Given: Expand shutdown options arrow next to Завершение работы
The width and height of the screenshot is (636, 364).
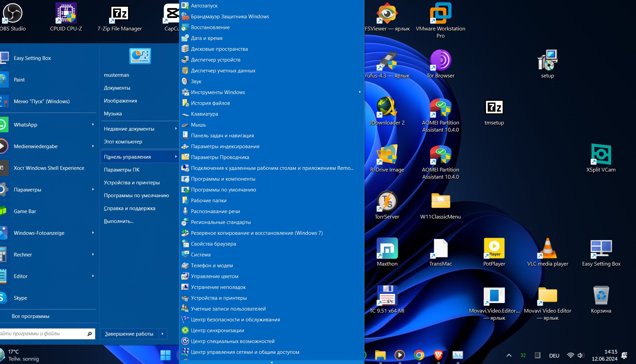Looking at the screenshot, I should 163,334.
